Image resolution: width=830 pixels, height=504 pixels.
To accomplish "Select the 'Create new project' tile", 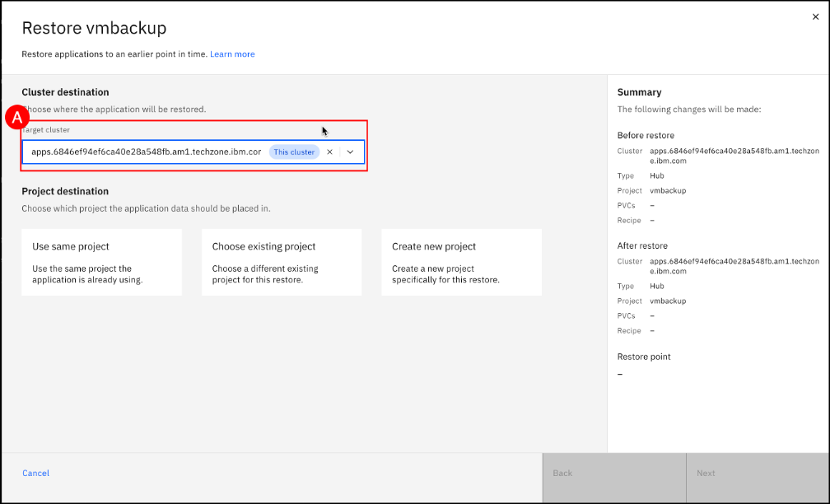I will 461,262.
